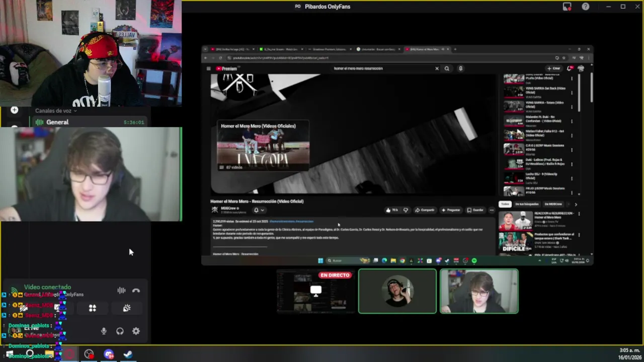Show more filter chips with right arrow

pyautogui.click(x=576, y=204)
